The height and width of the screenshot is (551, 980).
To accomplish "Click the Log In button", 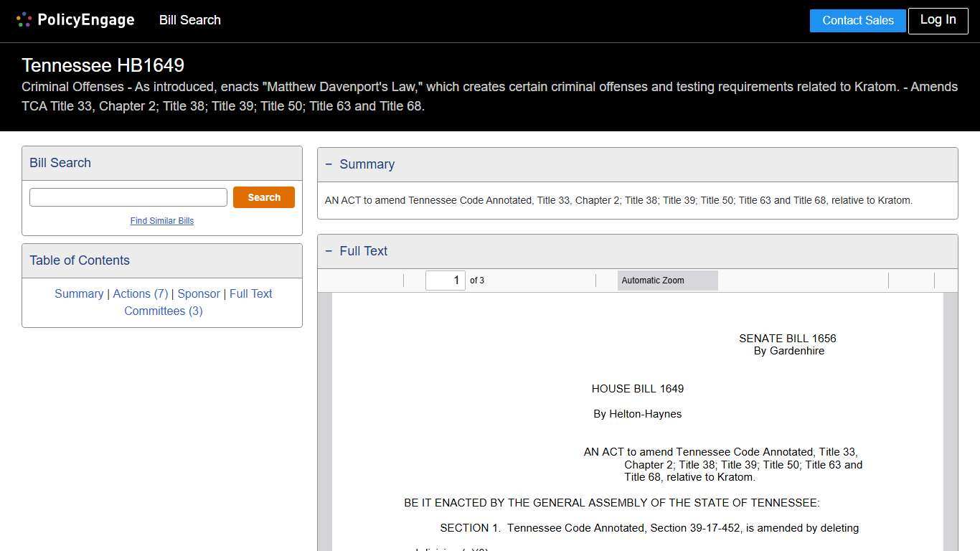I will [x=938, y=20].
